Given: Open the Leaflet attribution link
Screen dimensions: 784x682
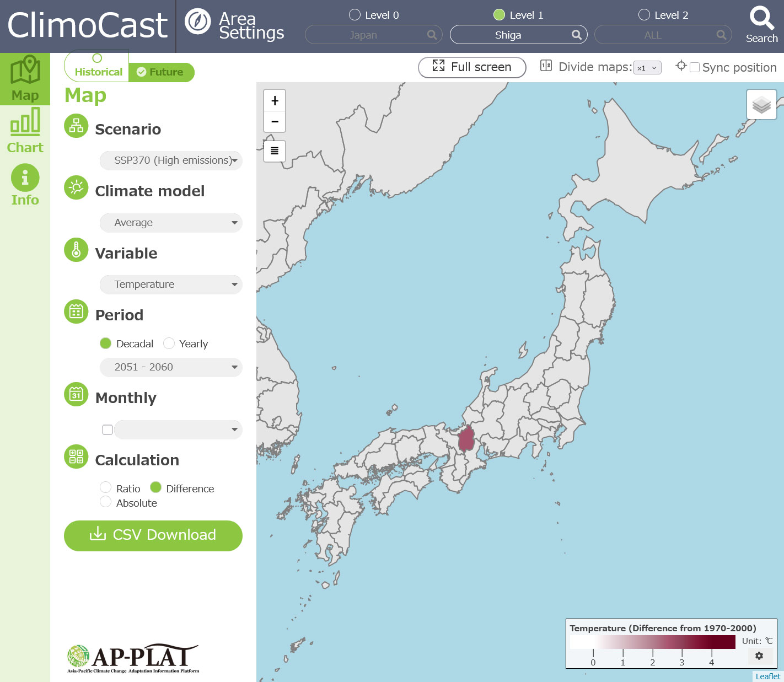Looking at the screenshot, I should [x=767, y=676].
